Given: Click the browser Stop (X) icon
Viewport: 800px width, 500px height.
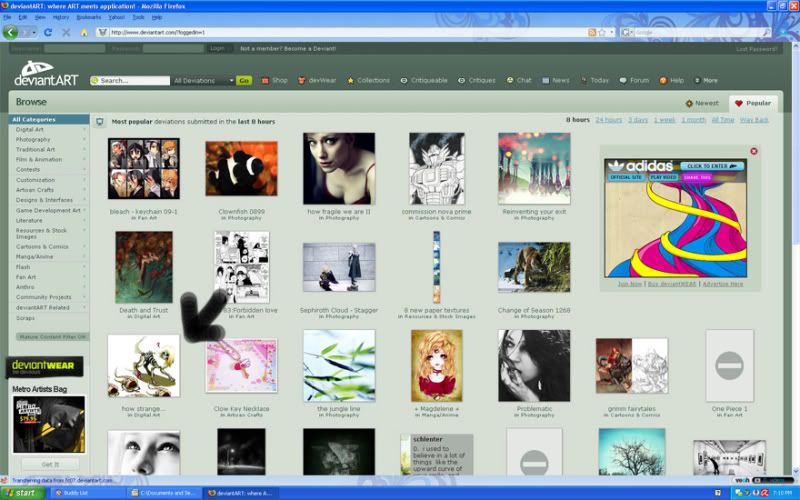Looking at the screenshot, I should pyautogui.click(x=66, y=32).
